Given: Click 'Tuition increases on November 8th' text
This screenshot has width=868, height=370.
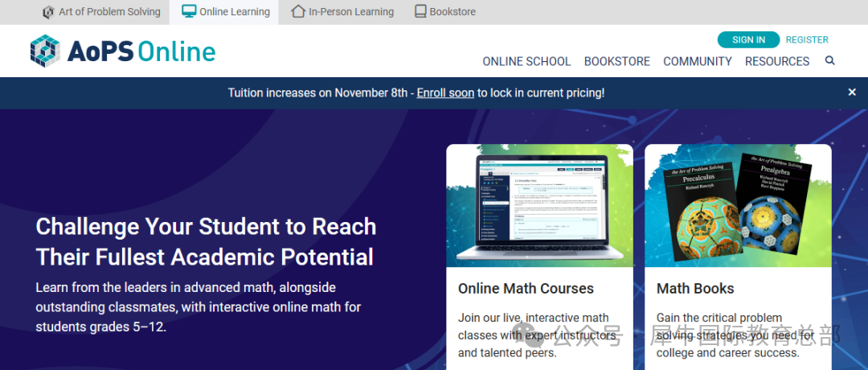Looking at the screenshot, I should 317,93.
